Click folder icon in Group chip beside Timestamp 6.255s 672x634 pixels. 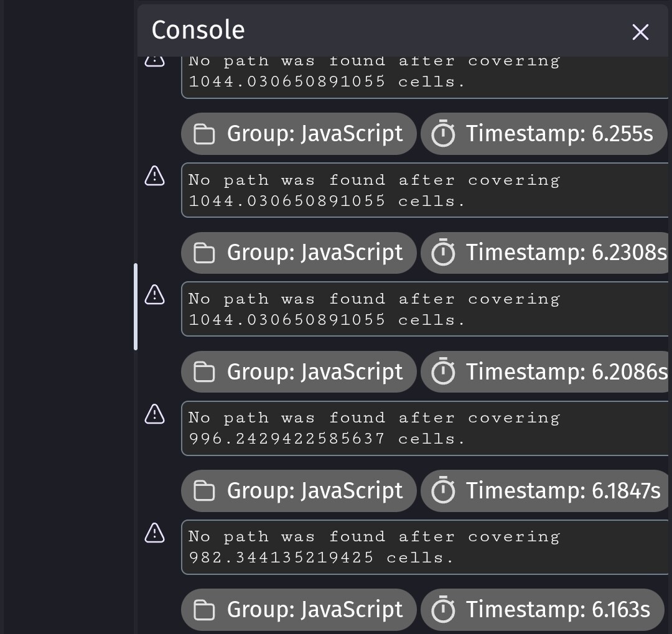click(x=204, y=134)
